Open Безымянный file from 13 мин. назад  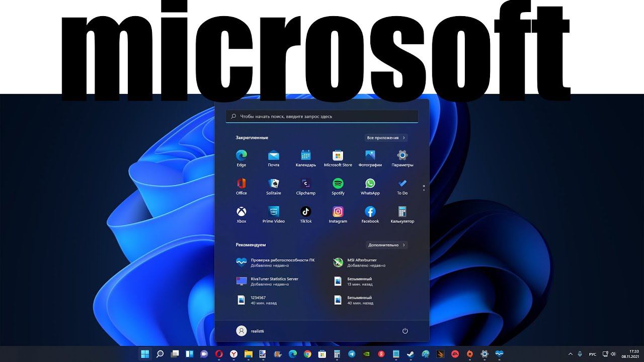[x=353, y=282]
